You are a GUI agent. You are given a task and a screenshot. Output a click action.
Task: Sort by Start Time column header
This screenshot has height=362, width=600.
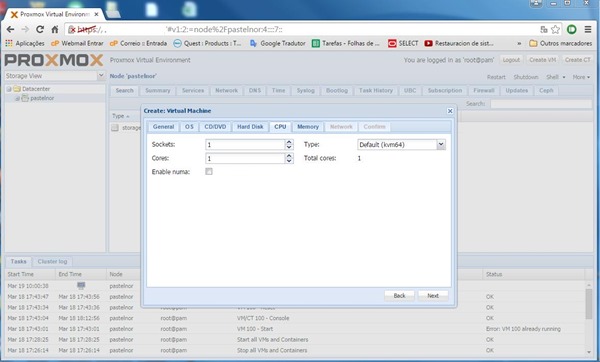(30, 274)
